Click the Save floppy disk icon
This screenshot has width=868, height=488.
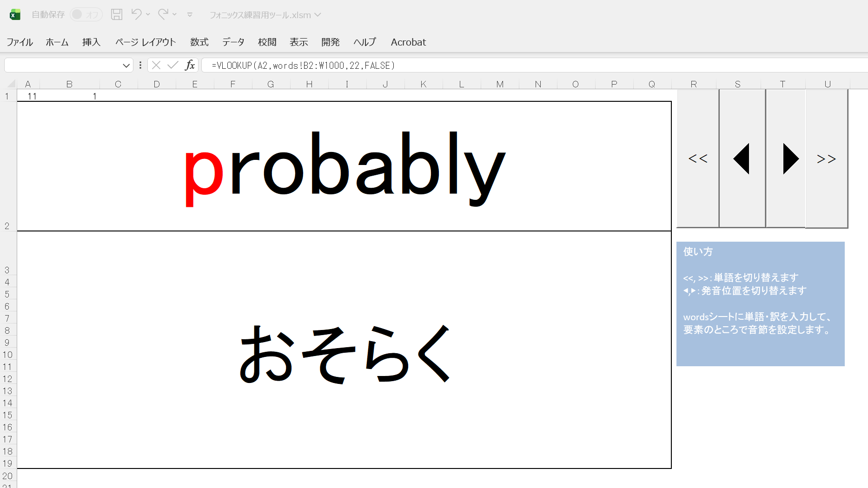click(117, 14)
